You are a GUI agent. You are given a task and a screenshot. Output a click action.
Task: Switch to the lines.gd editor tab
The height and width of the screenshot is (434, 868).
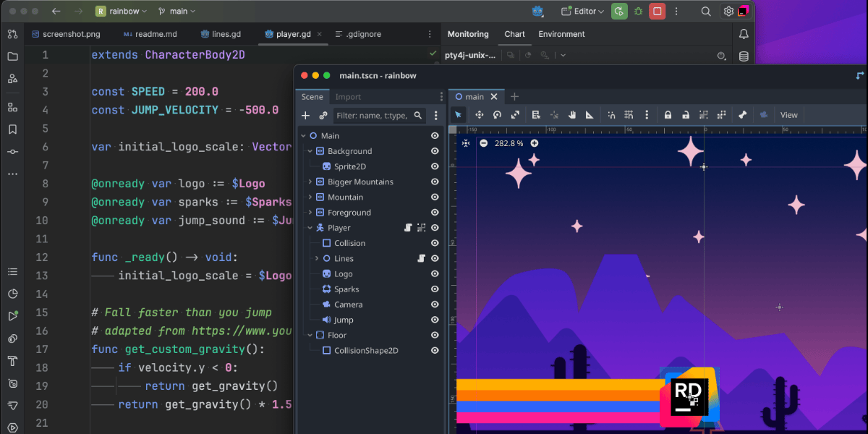pyautogui.click(x=226, y=34)
